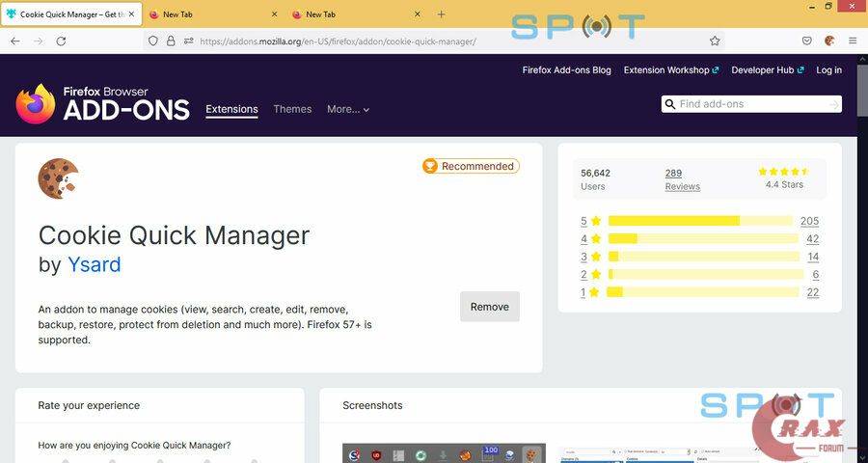The image size is (868, 463).
Task: Open Extension Workshop link
Action: [x=671, y=69]
